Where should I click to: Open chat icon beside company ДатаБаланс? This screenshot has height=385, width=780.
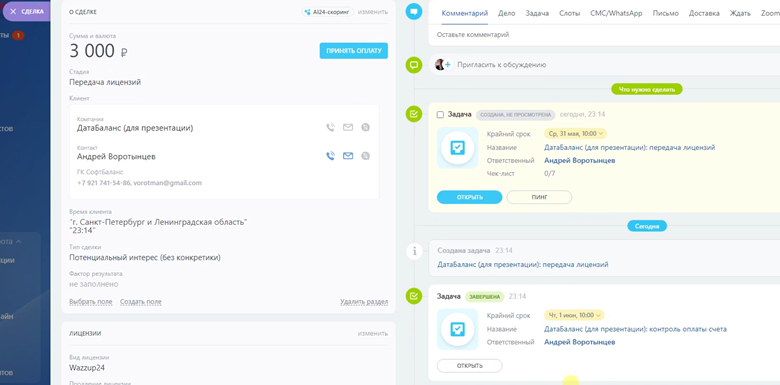366,127
